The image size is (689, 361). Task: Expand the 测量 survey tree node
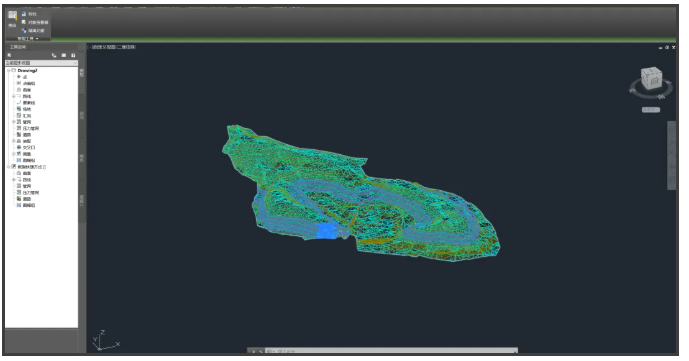[14, 154]
